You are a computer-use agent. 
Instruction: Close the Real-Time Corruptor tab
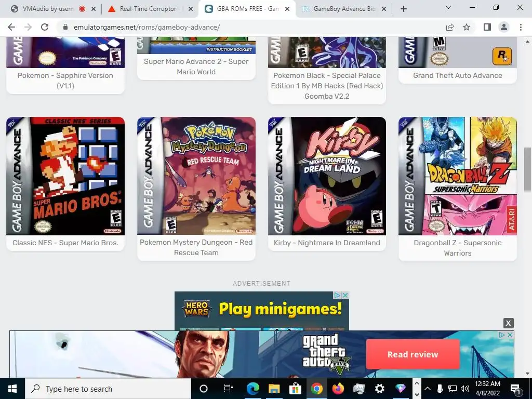click(x=191, y=9)
